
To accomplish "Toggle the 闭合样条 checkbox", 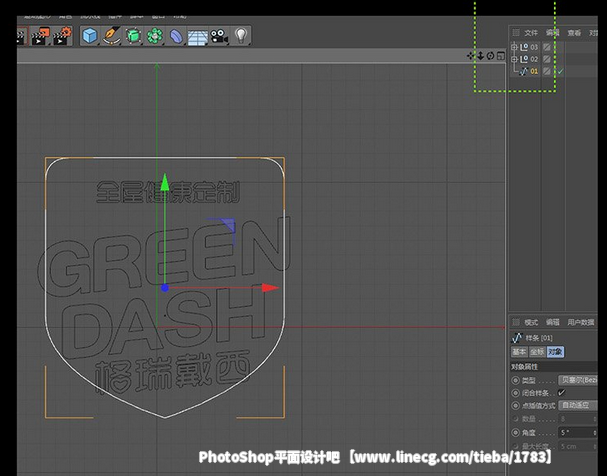I will point(562,393).
